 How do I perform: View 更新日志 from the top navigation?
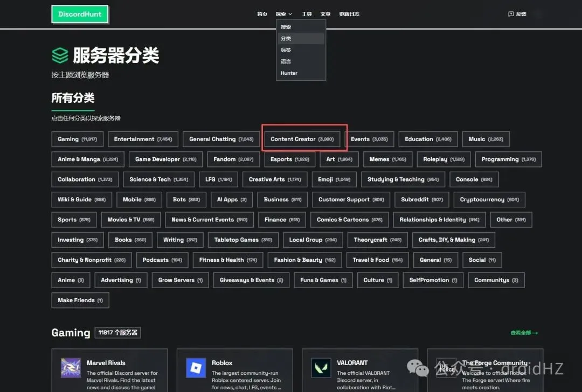click(x=349, y=14)
